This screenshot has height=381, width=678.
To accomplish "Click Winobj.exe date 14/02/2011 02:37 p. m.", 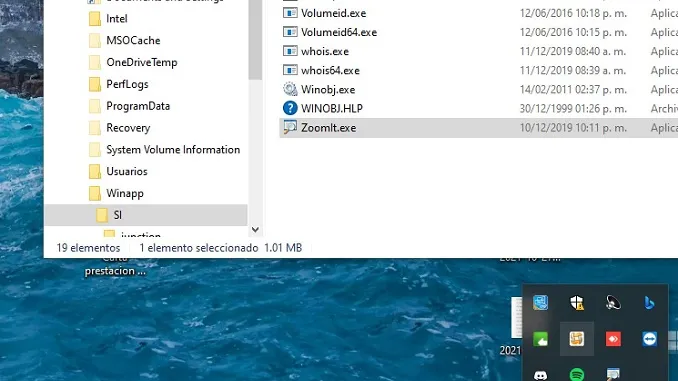I will click(x=573, y=90).
